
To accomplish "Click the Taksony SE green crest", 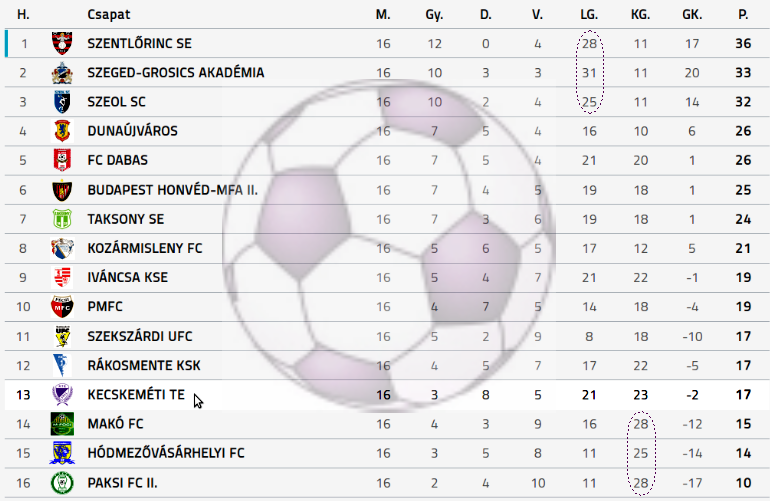I will point(62,219).
